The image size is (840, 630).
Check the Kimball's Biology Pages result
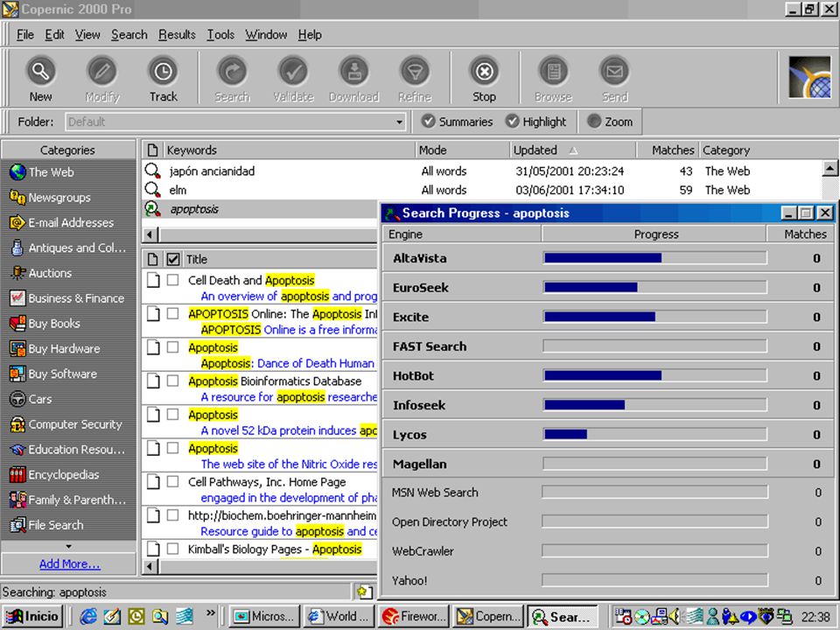pyautogui.click(x=172, y=549)
